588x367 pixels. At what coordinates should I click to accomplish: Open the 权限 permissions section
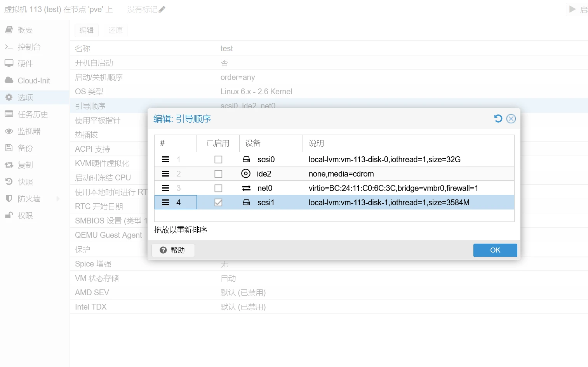coord(34,216)
